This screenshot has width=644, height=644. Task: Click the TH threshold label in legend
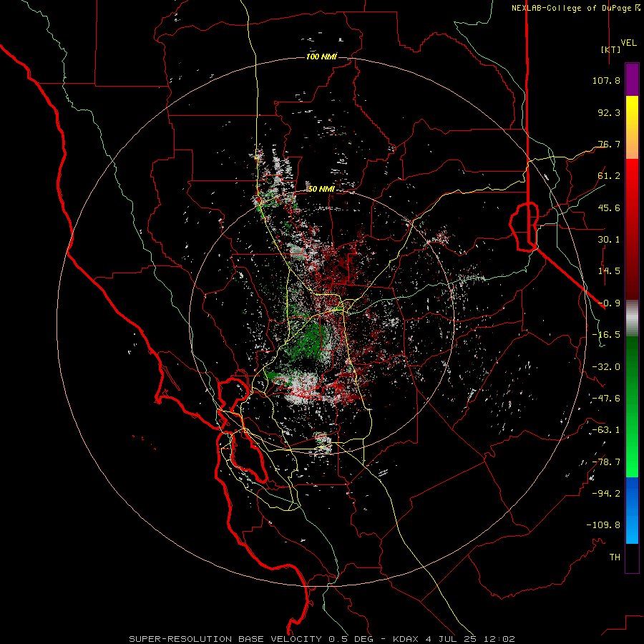[x=615, y=557]
